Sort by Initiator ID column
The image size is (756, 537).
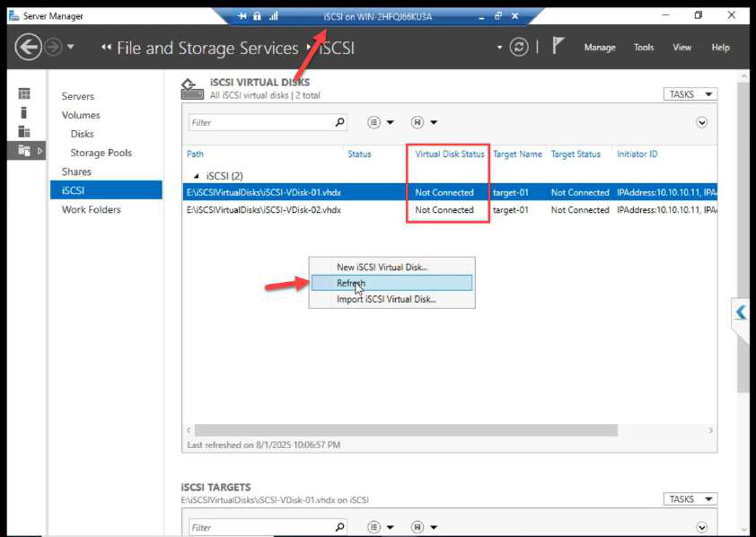click(x=637, y=154)
